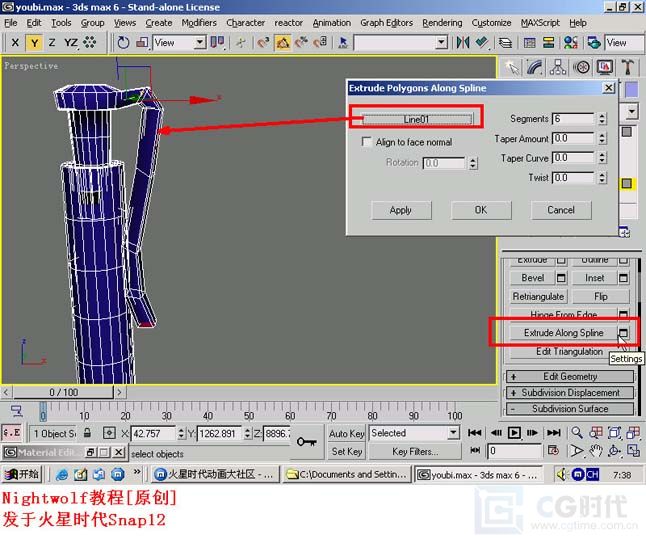
Task: Click the Use Pivot Point Center icon
Action: pyautogui.click(x=217, y=42)
